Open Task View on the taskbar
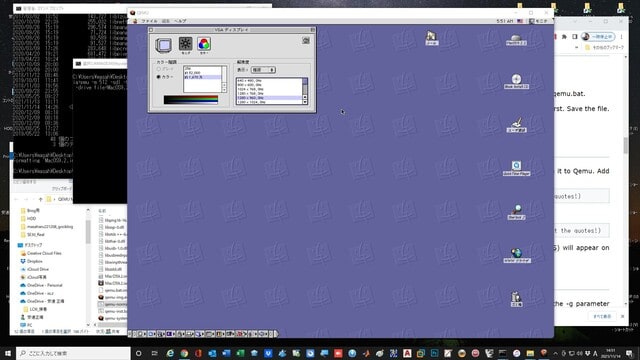 click(x=154, y=353)
